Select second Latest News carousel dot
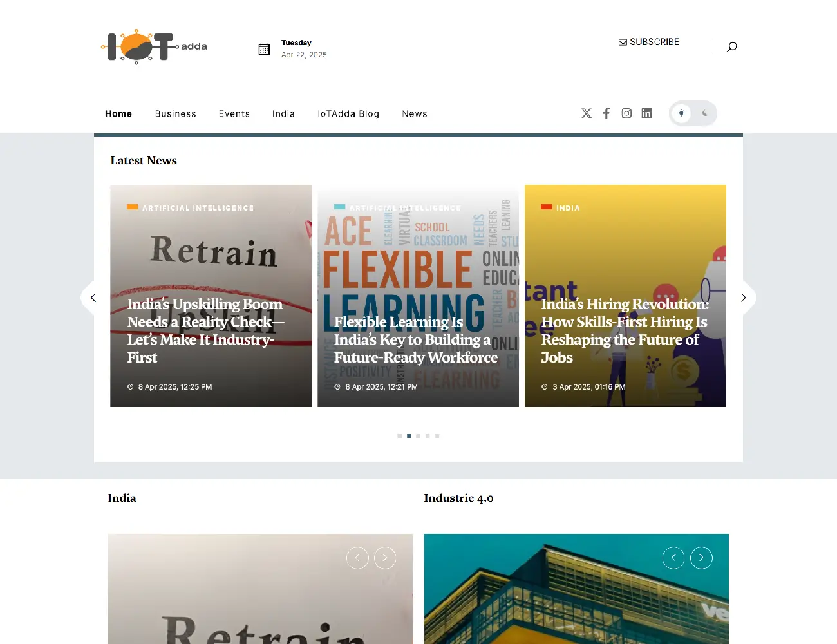Screen dimensions: 837x644 pos(409,436)
